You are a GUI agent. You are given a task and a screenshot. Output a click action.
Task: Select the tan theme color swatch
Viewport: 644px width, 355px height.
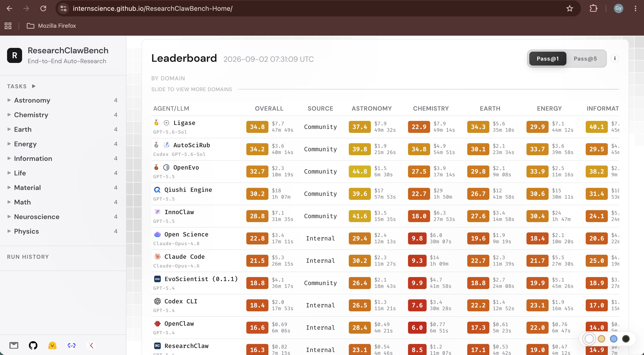coord(601,339)
